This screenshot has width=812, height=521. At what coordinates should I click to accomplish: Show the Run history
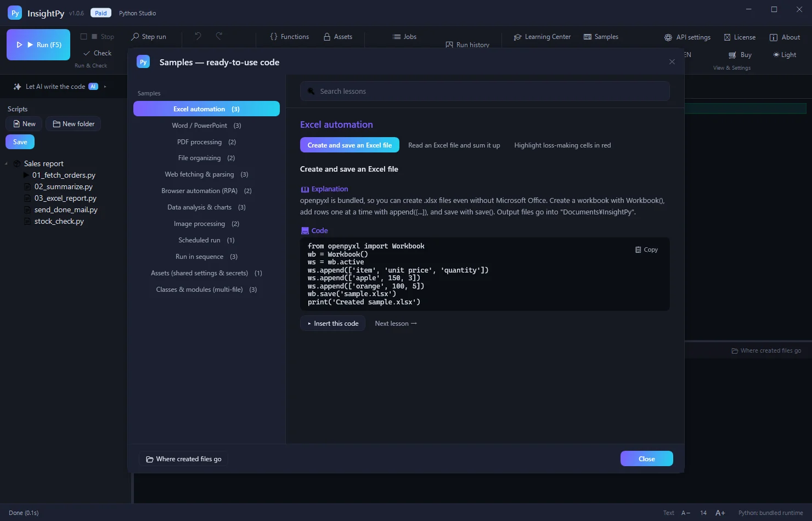tap(467, 44)
